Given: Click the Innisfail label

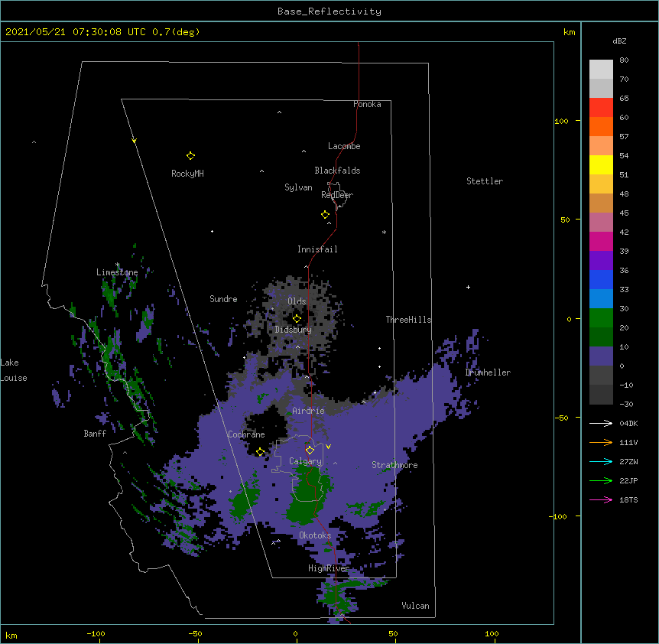Looking at the screenshot, I should pyautogui.click(x=317, y=249).
